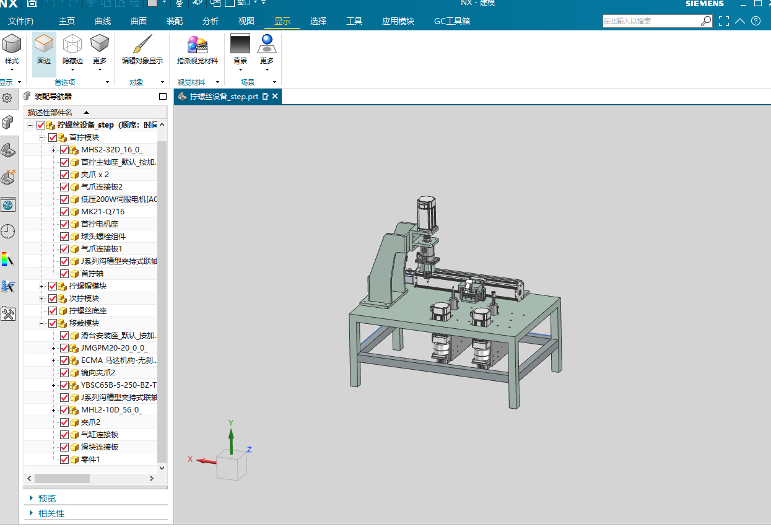Uncheck the MK21-Q716 checkbox
771x532 pixels.
(x=64, y=212)
